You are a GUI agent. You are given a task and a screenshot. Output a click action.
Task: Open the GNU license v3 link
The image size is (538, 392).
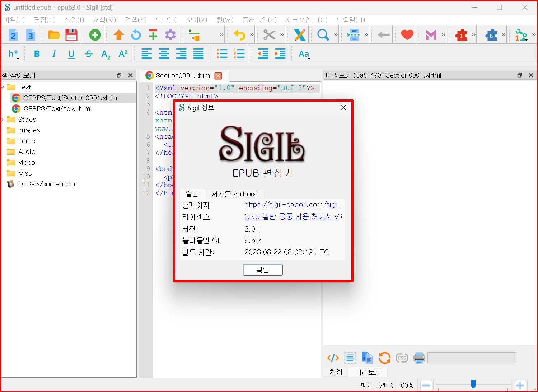pos(293,216)
